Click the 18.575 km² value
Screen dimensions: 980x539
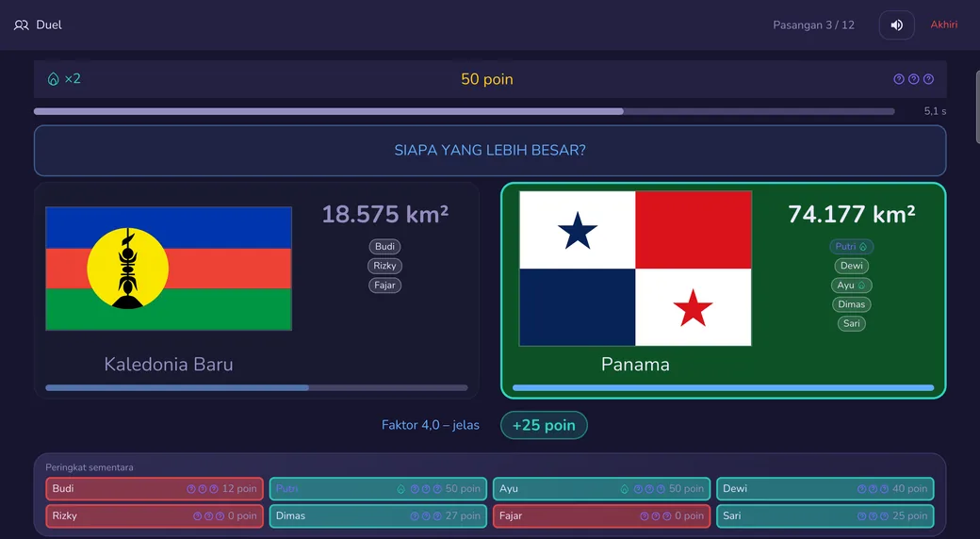point(385,215)
